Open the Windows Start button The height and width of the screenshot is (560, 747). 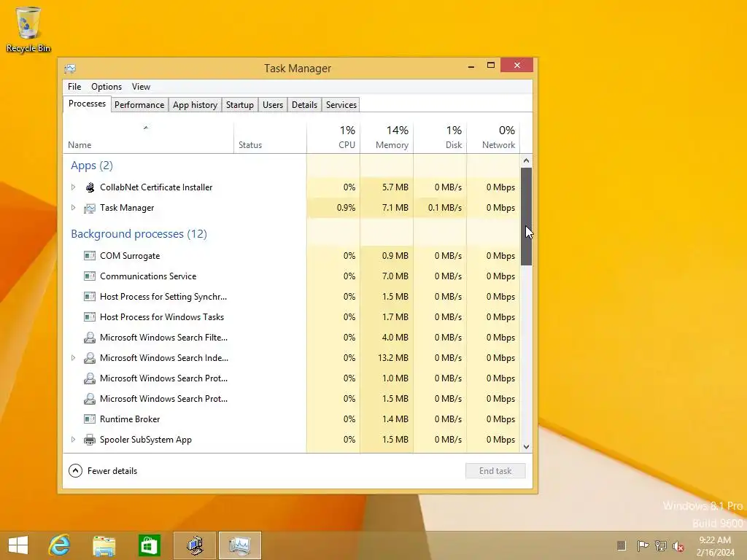[x=18, y=545]
